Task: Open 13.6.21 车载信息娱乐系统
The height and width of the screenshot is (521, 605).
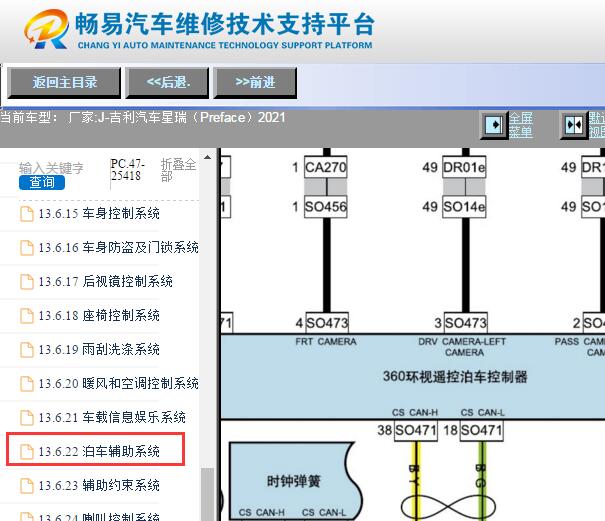Action: pos(112,417)
